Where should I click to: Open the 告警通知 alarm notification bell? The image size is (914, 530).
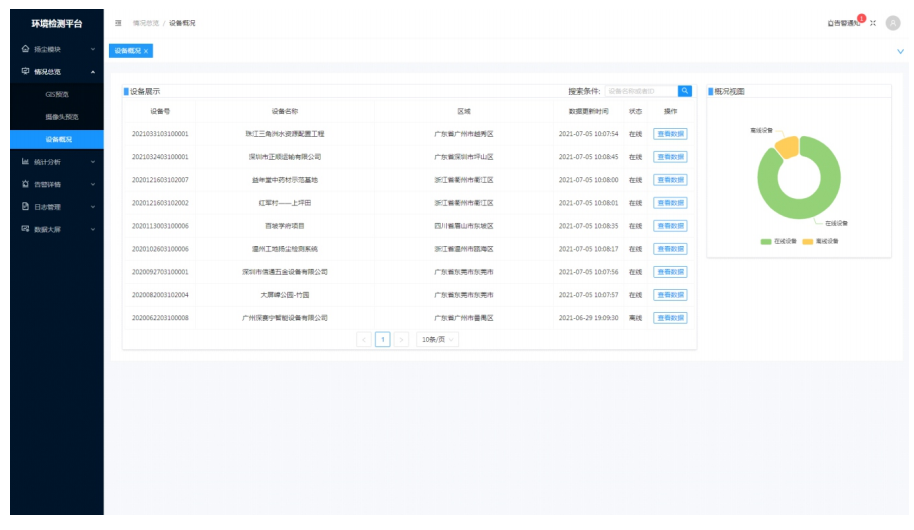pyautogui.click(x=843, y=23)
